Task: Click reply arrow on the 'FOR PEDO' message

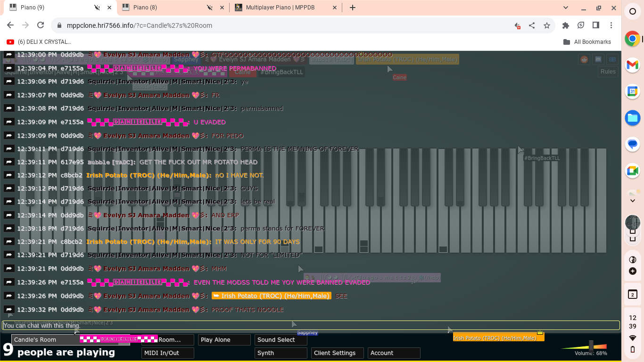Action: click(x=9, y=135)
